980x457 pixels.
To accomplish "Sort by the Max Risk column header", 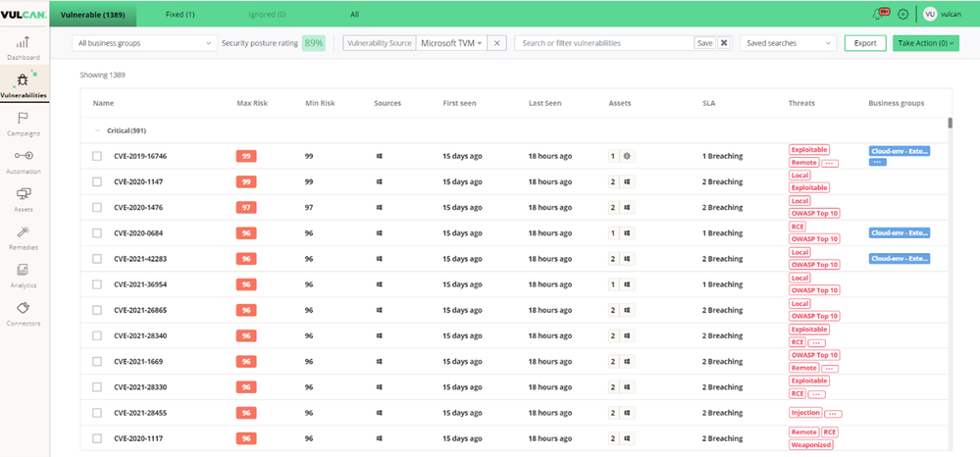I will [x=252, y=103].
